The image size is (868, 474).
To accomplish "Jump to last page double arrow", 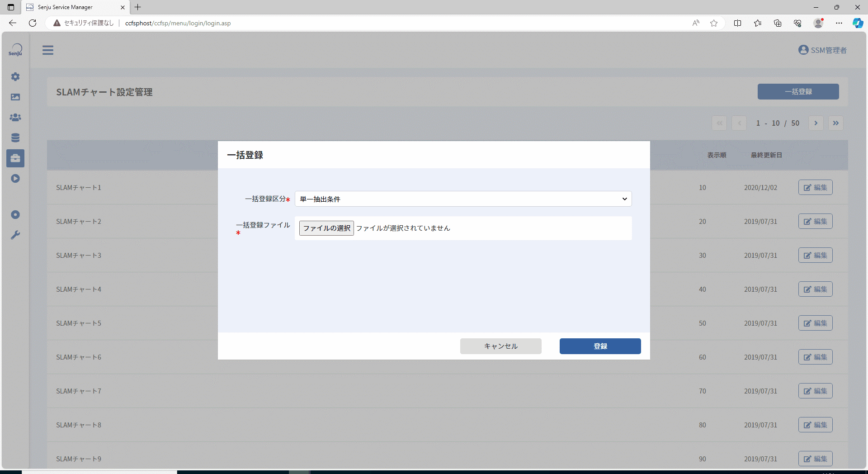I will pos(836,123).
